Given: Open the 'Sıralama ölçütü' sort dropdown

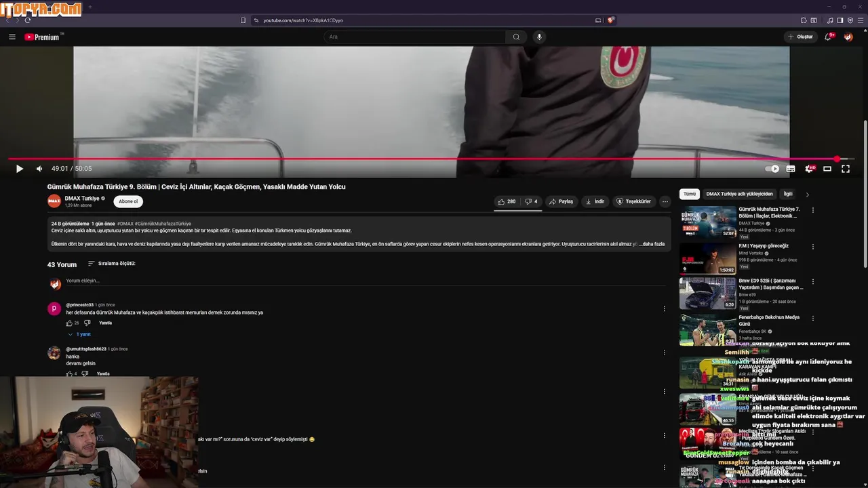Looking at the screenshot, I should point(112,264).
